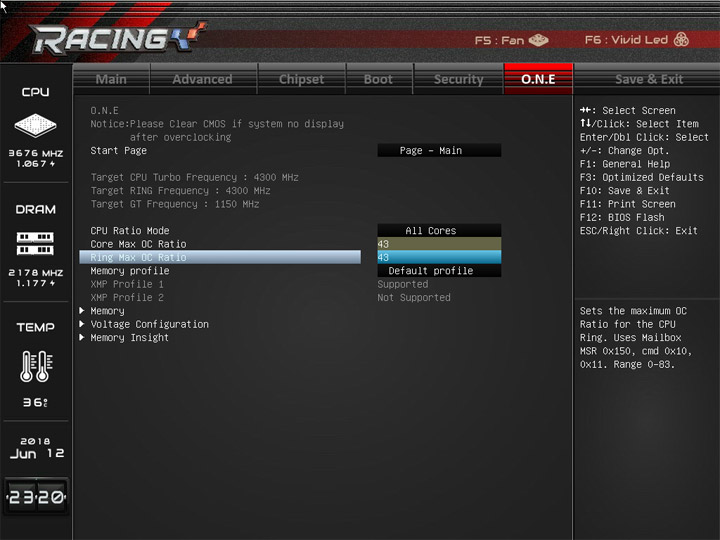Open the CPU Ratio Mode All Cores dropdown
Viewport: 720px width, 540px height.
tap(439, 231)
